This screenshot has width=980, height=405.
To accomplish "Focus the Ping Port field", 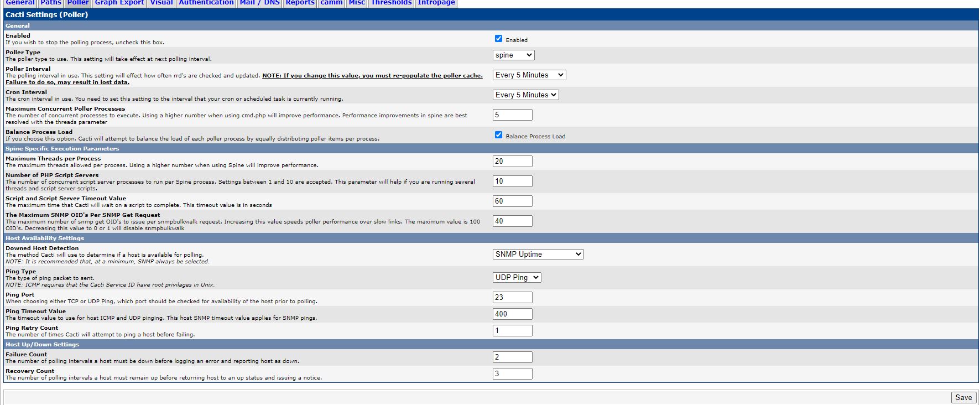I will tap(513, 298).
